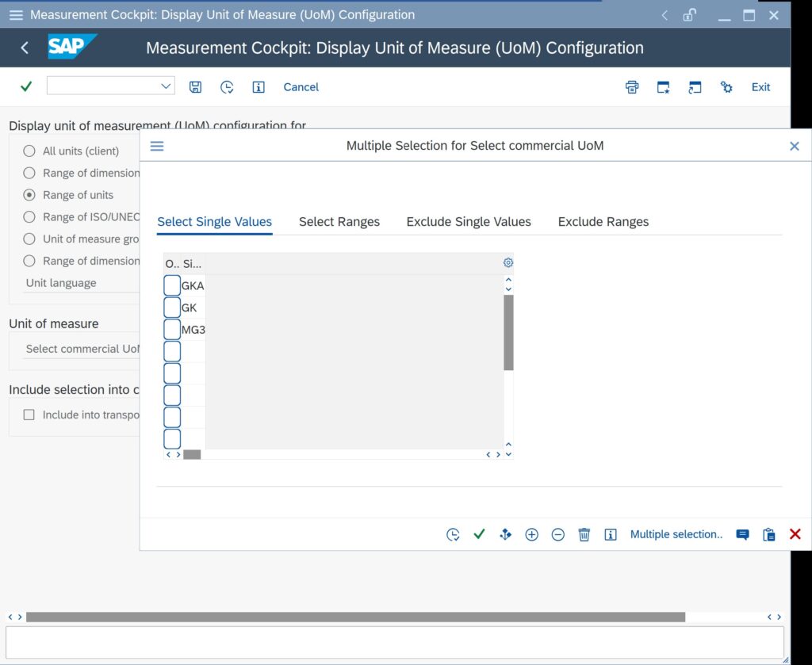This screenshot has height=665, width=812.
Task: Click the GK single value cell
Action: [193, 308]
